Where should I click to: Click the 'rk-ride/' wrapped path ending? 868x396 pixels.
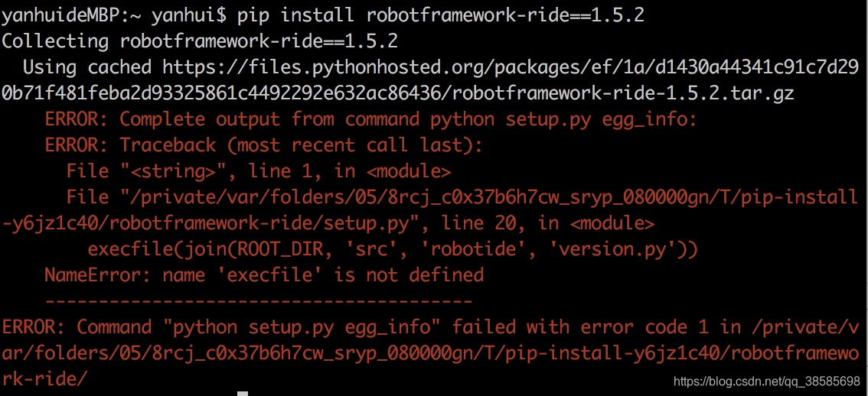coord(45,379)
